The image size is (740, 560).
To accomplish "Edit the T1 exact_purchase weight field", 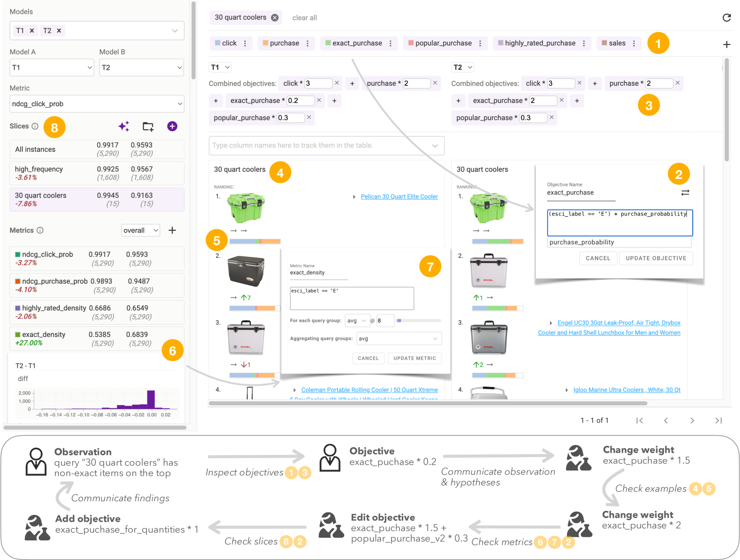I will coord(301,101).
